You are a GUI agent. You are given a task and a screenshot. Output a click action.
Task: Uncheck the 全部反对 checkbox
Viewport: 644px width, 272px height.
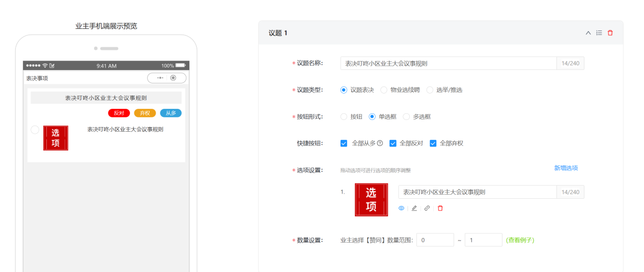pos(393,143)
